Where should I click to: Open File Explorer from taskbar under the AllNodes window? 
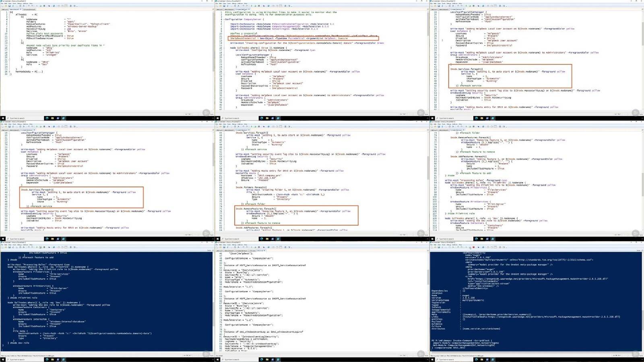53,118
